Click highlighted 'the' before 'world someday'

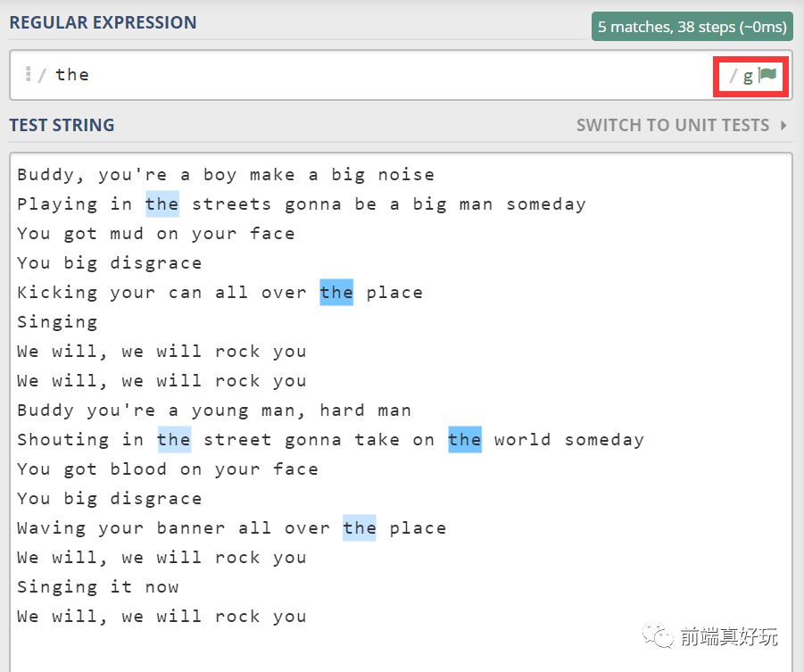coord(465,440)
